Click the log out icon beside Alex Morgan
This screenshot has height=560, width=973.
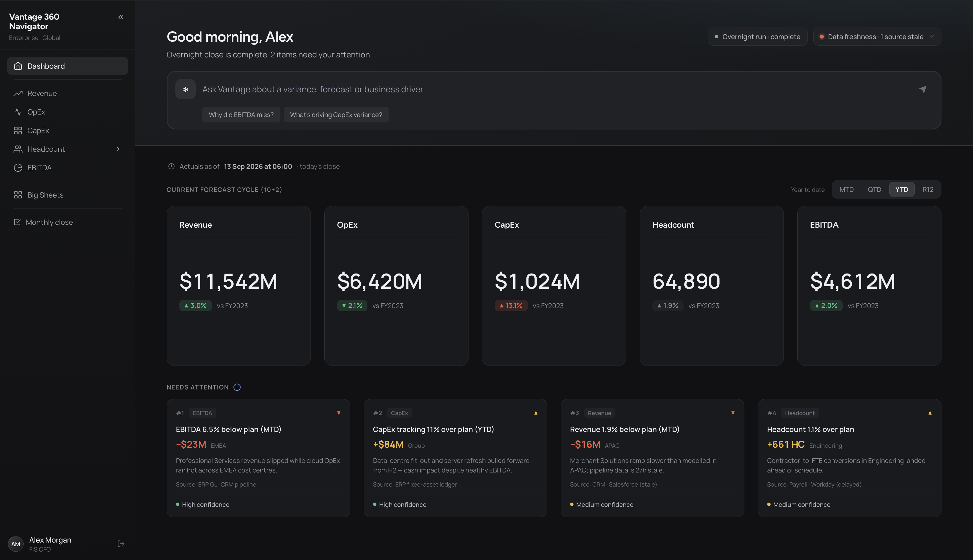click(121, 543)
